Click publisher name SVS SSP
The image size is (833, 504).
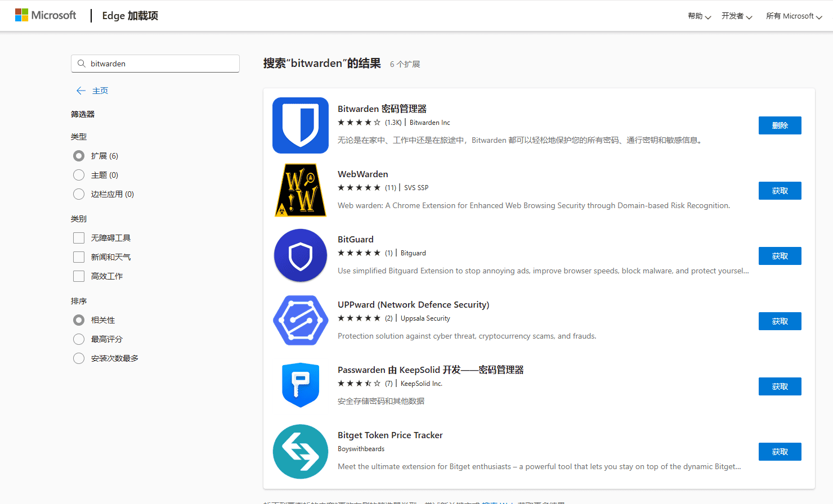416,188
